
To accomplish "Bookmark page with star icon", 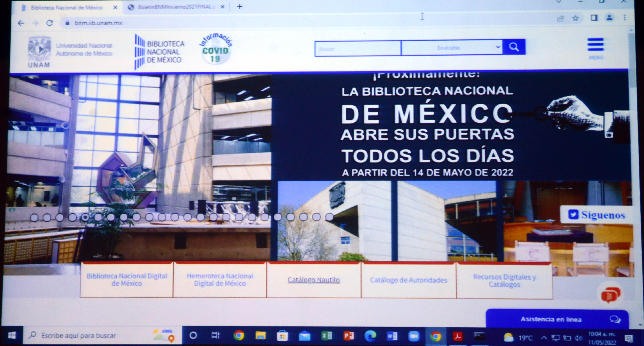I will point(575,18).
